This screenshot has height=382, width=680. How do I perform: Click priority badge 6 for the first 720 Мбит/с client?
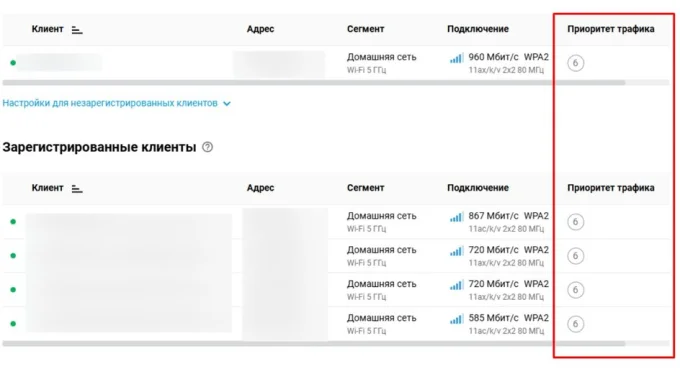pyautogui.click(x=575, y=256)
